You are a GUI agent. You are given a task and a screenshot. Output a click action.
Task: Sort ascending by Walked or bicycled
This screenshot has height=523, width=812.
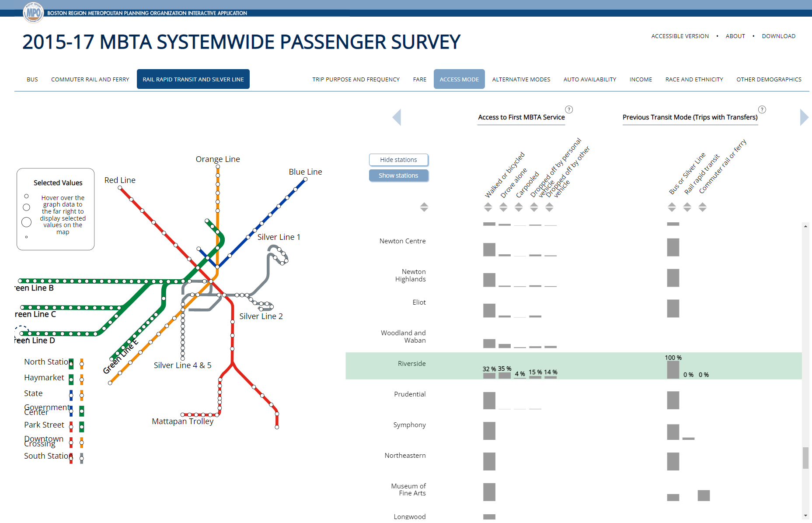pos(488,204)
